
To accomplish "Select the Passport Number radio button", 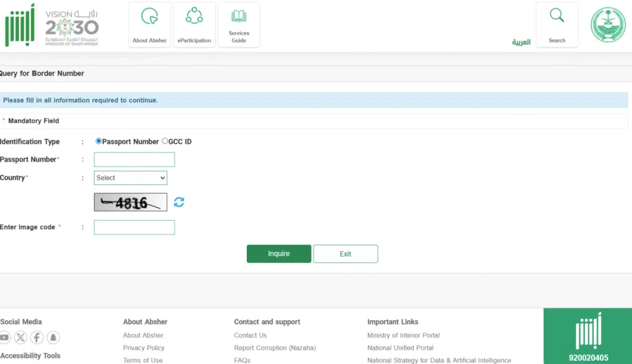I will [99, 141].
